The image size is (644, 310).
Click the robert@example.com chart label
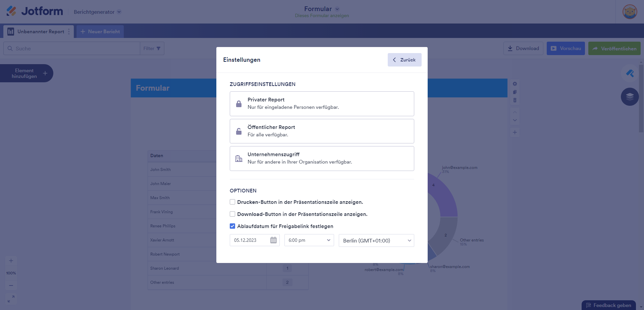384,270
